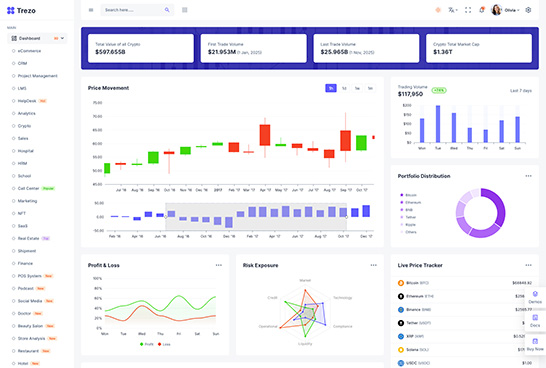
Task: Toggle fullscreen mode icon in header
Action: 468,10
